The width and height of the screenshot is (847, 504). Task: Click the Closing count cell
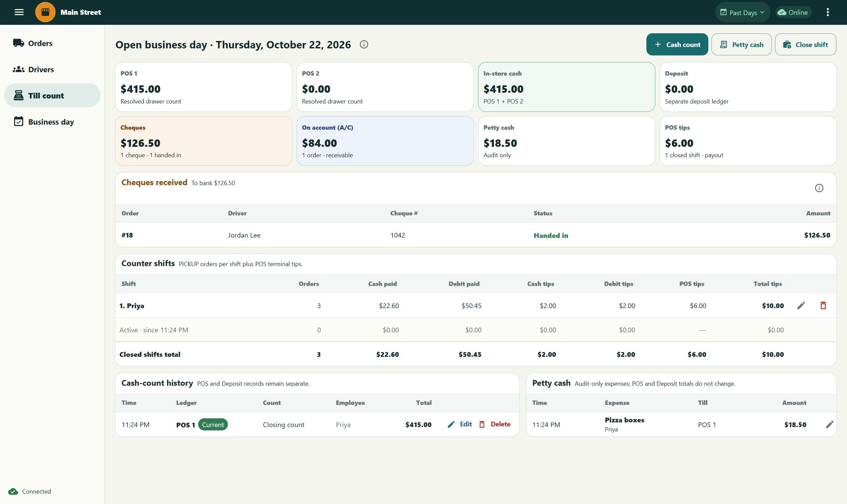(283, 424)
